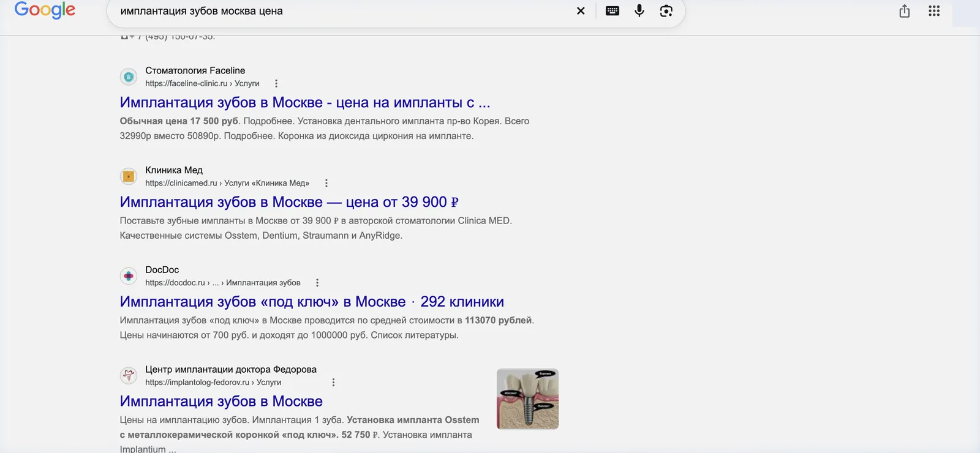Click 'Обычная цена 17 500 руб' snippet text
The image size is (980, 453).
(x=179, y=121)
